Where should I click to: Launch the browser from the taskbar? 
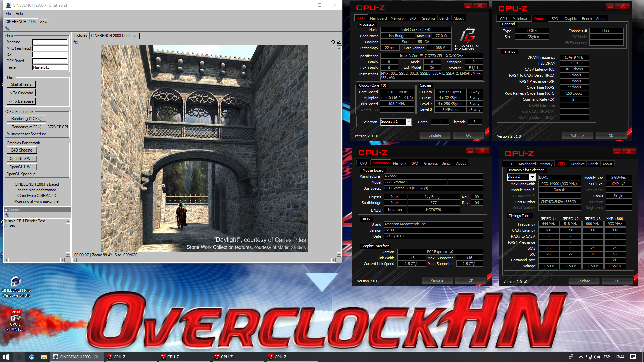click(x=32, y=357)
